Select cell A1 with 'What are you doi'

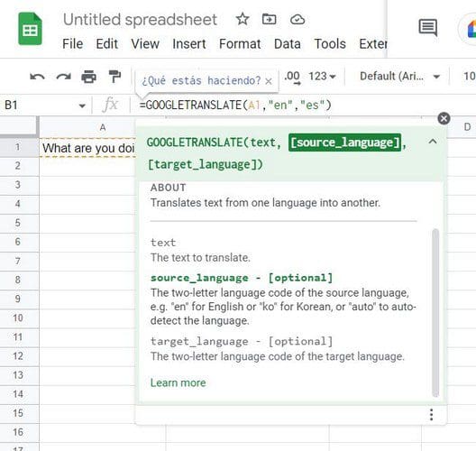(88, 148)
